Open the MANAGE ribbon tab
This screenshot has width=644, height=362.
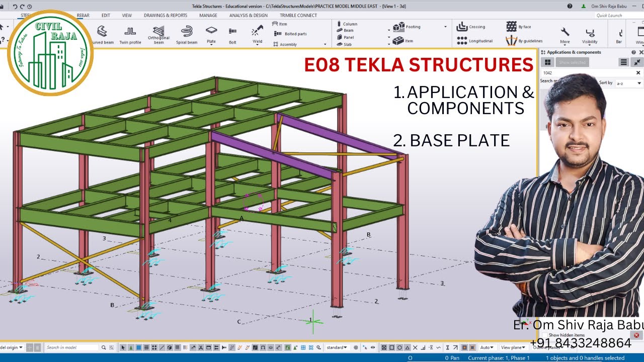click(x=208, y=16)
